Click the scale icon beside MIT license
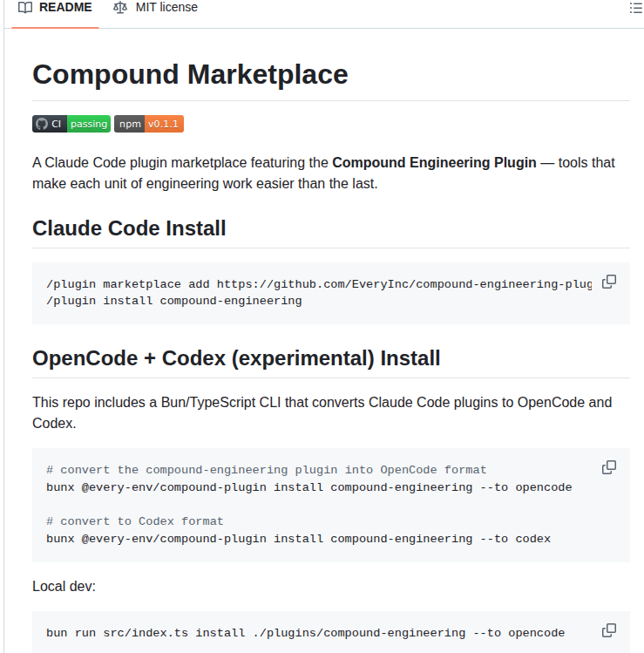This screenshot has width=644, height=653. coord(120,8)
